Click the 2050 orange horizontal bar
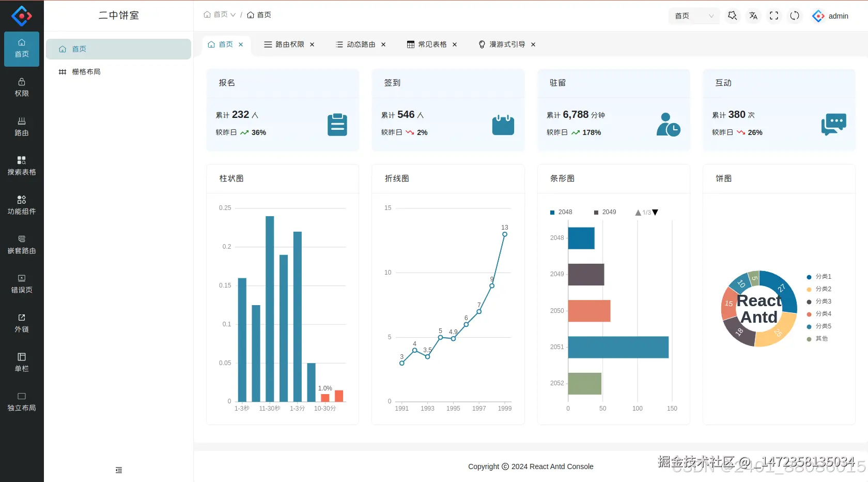This screenshot has width=868, height=482. 590,311
